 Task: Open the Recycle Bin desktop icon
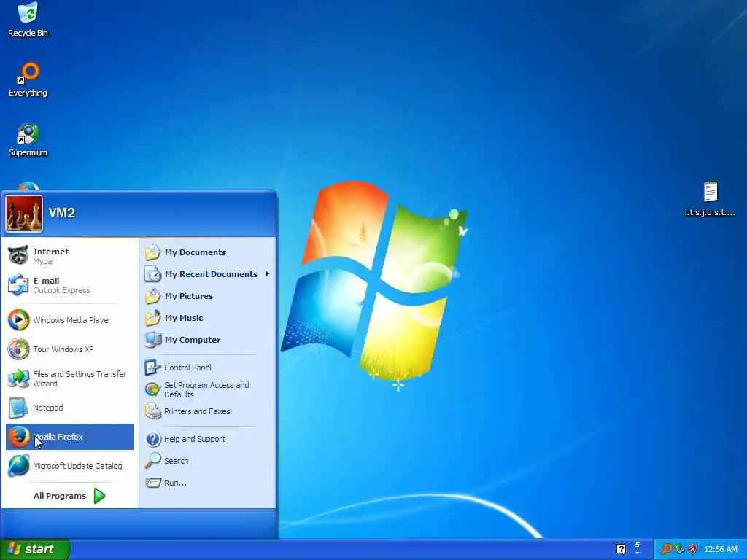point(28,20)
